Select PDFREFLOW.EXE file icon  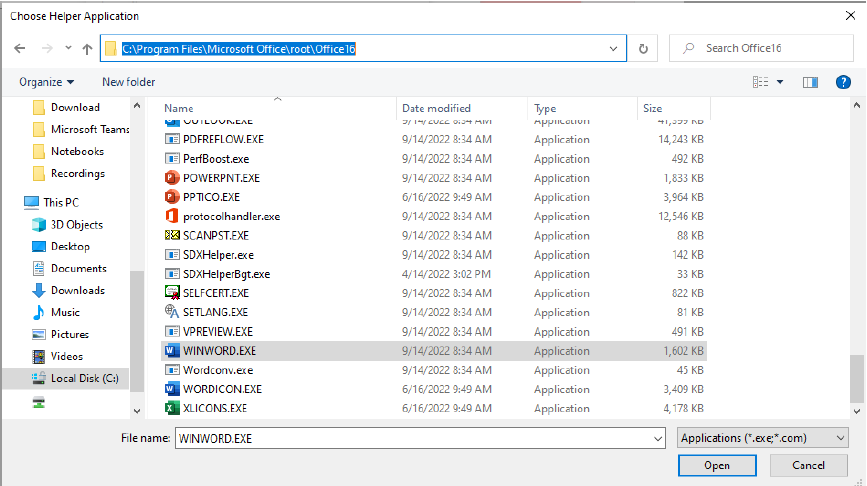[x=172, y=139]
